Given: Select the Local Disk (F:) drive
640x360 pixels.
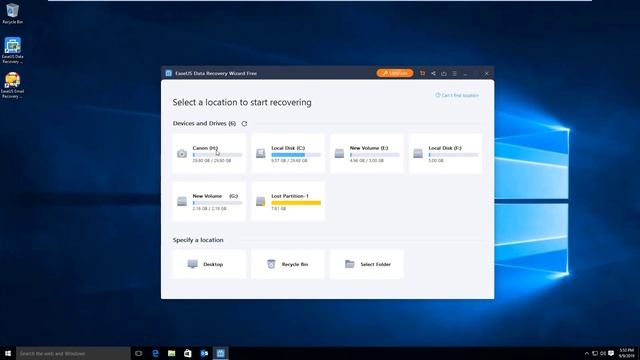Looking at the screenshot, I should coord(445,153).
